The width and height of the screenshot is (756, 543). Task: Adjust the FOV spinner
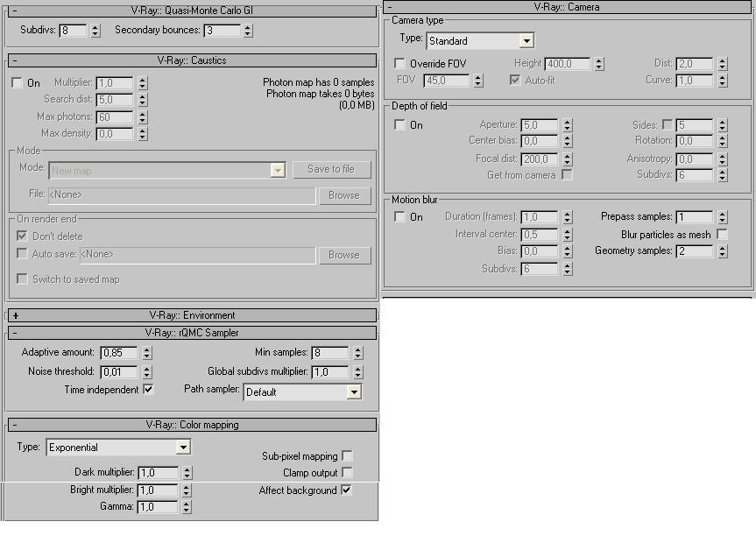pyautogui.click(x=477, y=81)
